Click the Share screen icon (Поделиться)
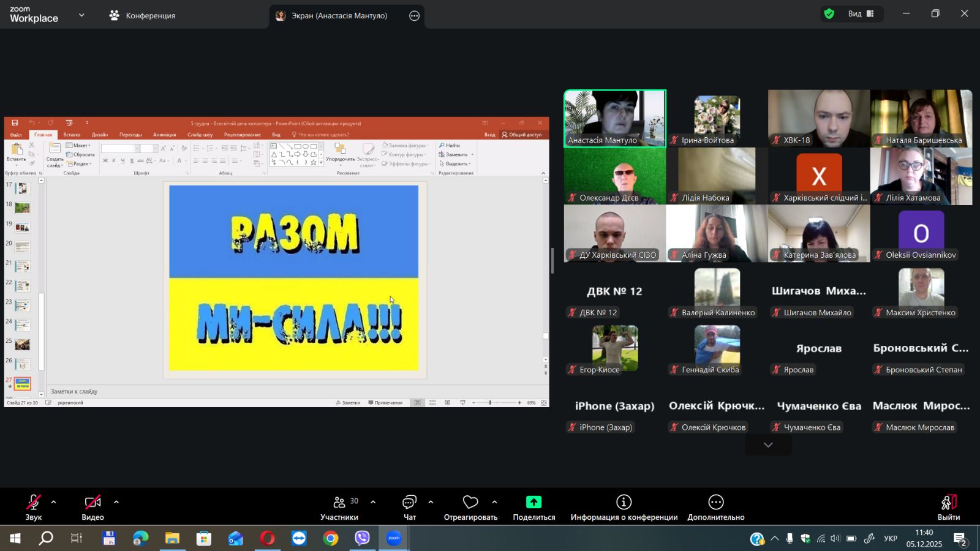This screenshot has width=980, height=551. tap(533, 503)
